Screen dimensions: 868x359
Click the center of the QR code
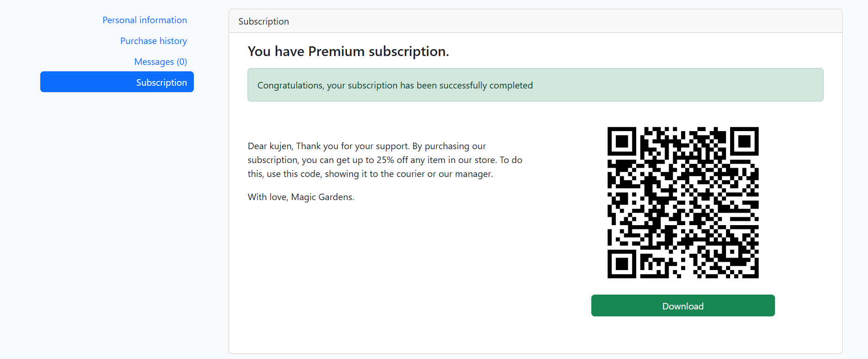(x=683, y=202)
